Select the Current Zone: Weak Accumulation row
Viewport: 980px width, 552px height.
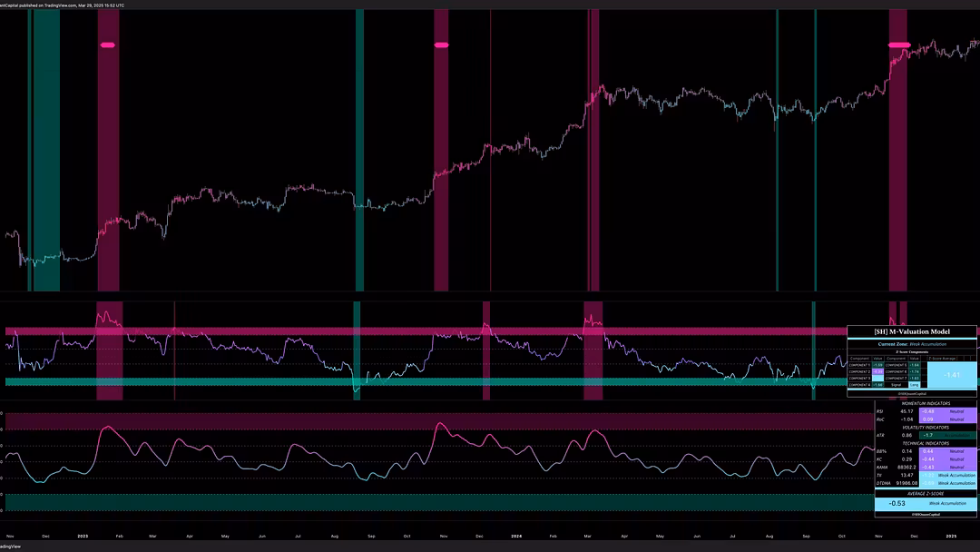[x=913, y=344]
